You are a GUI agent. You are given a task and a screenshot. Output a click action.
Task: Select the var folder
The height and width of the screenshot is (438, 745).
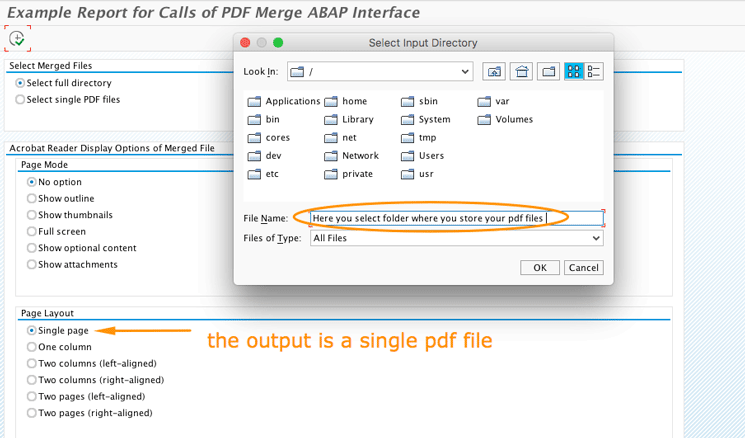pos(494,101)
